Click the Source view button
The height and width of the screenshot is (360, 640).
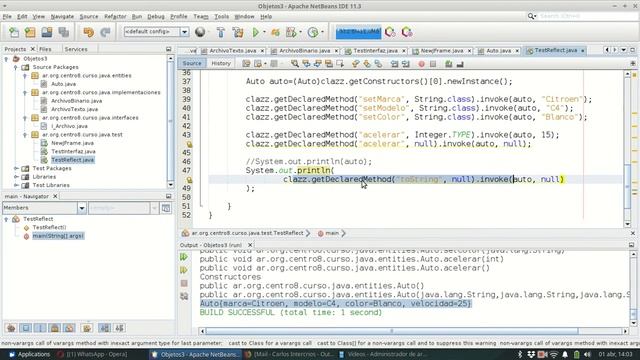point(192,64)
